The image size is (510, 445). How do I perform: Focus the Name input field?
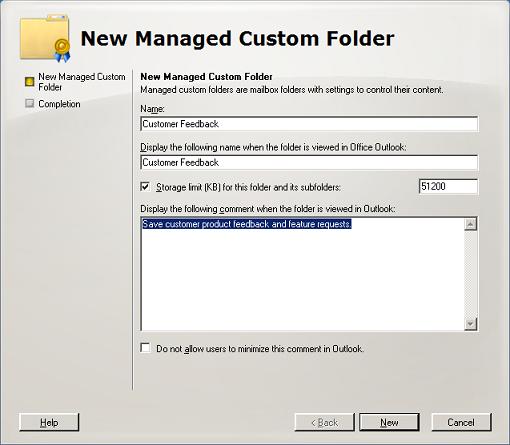click(309, 124)
